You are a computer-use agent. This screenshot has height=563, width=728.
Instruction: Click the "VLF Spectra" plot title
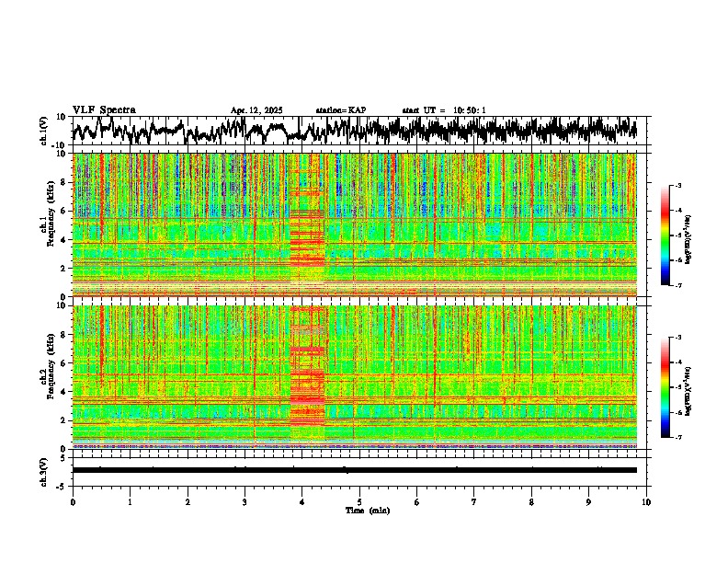[x=104, y=109]
